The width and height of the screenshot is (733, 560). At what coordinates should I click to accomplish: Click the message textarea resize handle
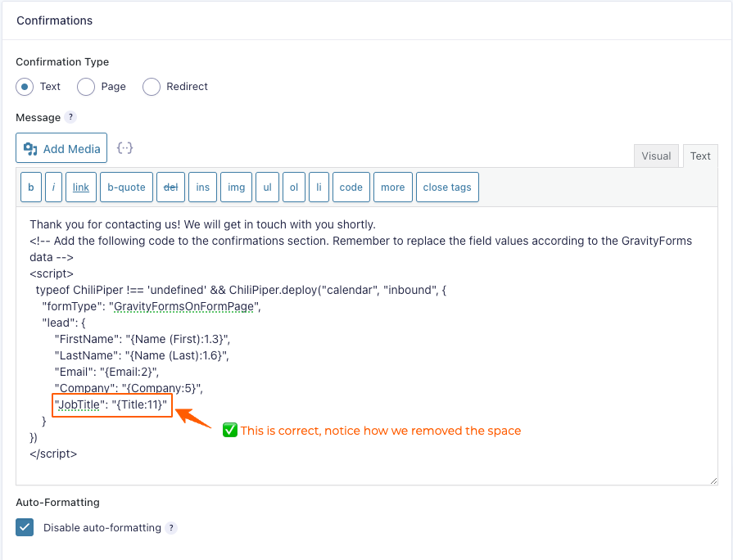[x=713, y=481]
